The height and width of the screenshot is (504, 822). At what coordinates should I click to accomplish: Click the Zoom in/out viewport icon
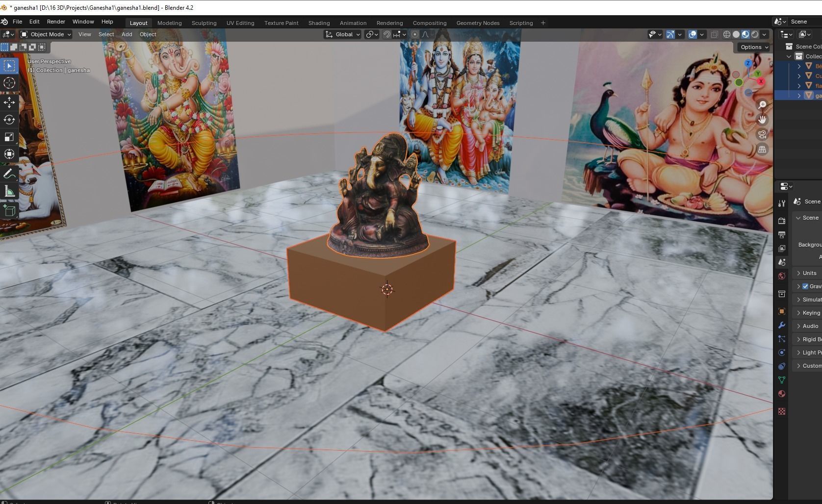762,105
